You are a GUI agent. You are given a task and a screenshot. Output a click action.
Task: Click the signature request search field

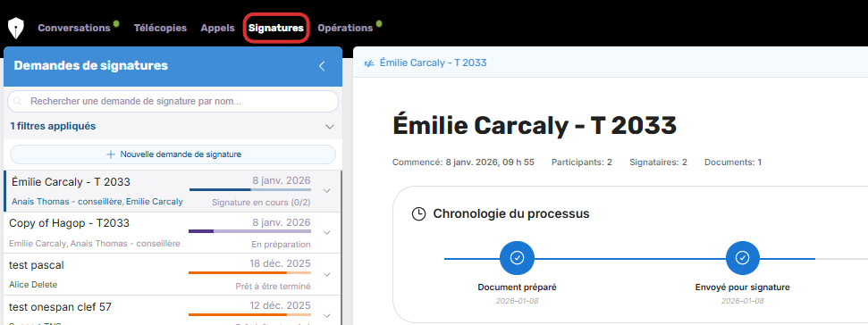(x=173, y=102)
